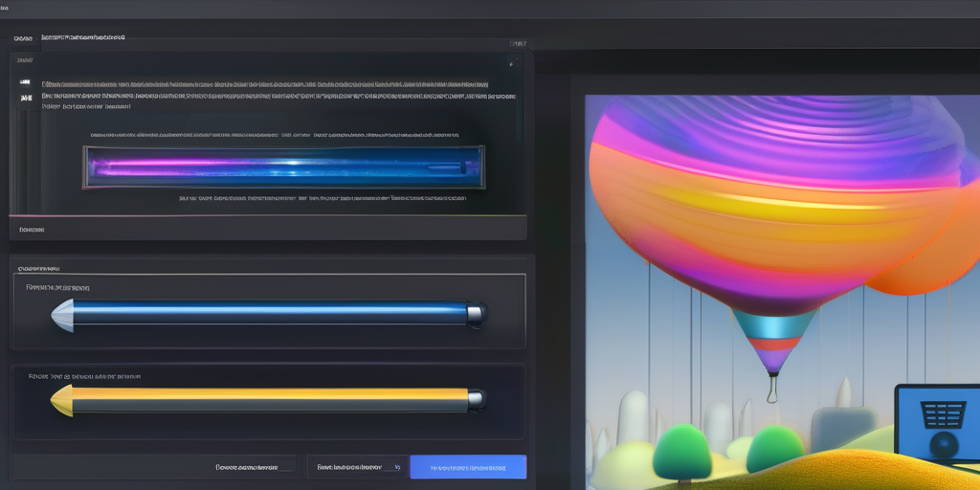Click the blue horizontal slider bar
The height and width of the screenshot is (490, 980).
point(268,314)
